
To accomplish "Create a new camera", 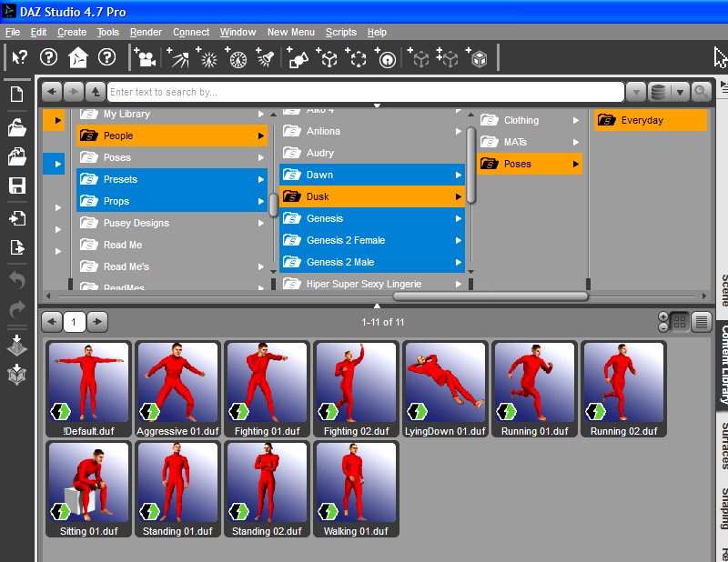I will click(x=145, y=57).
